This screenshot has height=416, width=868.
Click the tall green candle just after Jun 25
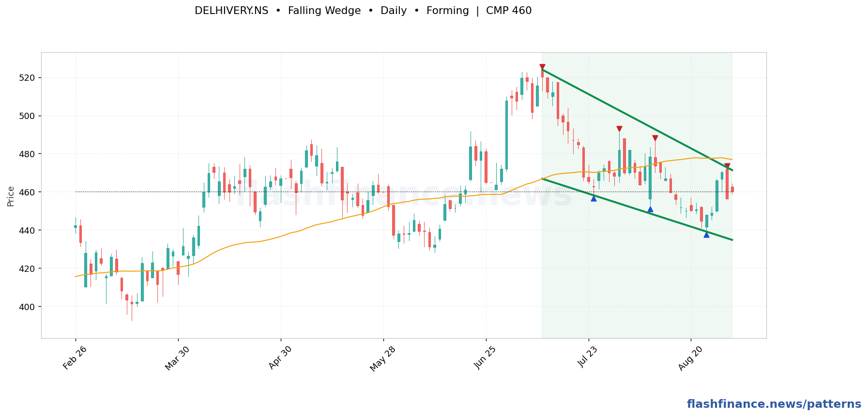(506, 135)
